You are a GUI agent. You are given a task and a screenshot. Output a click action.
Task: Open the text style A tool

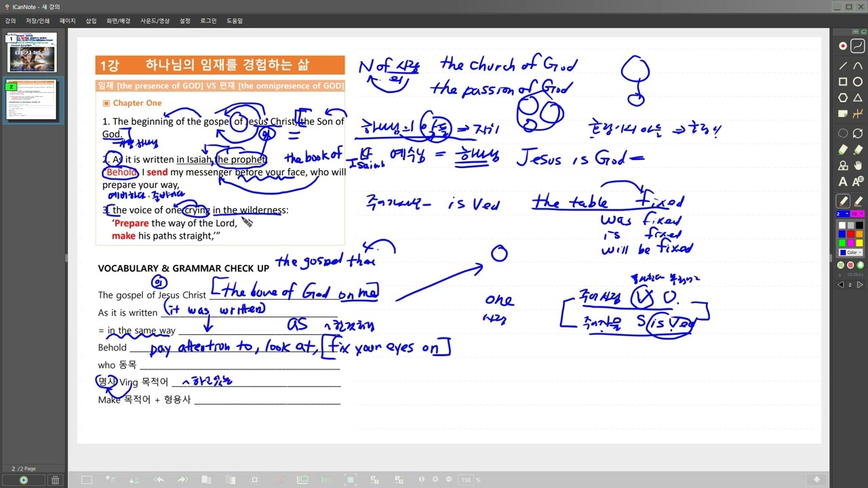[858, 182]
